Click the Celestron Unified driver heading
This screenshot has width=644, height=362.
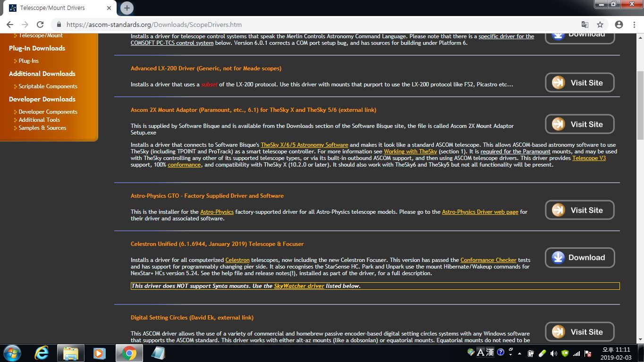coord(217,244)
